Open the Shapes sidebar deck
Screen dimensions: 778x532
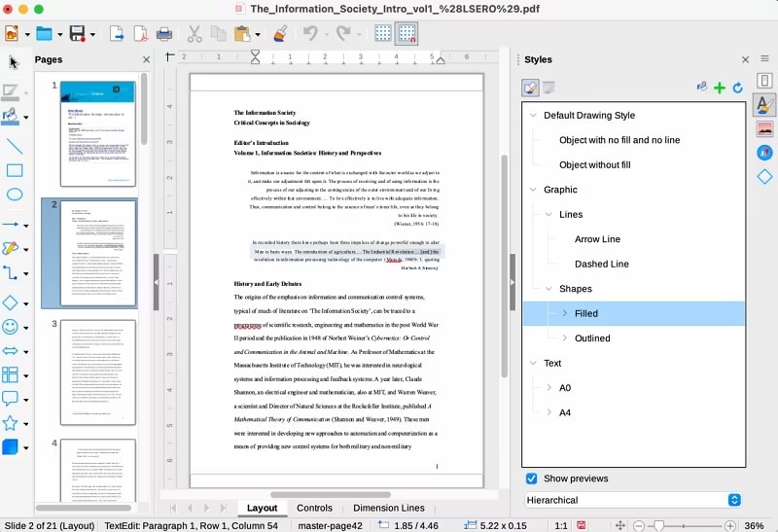click(x=764, y=176)
